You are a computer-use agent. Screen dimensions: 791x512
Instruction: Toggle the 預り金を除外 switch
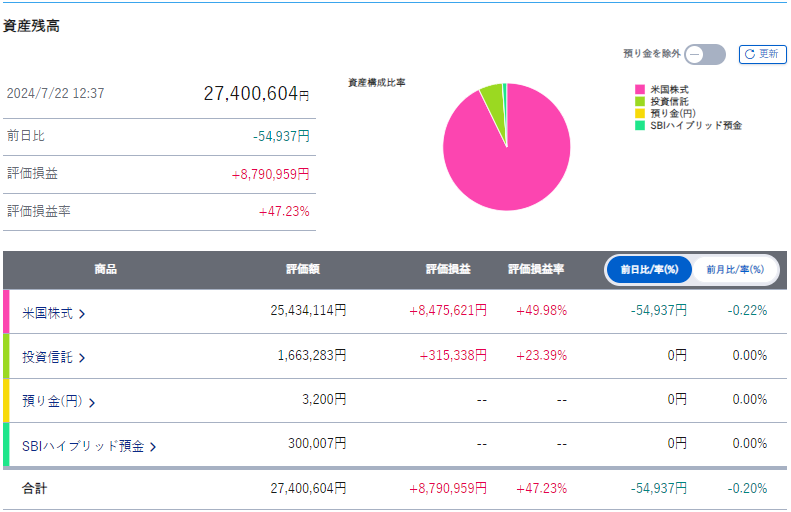[706, 54]
